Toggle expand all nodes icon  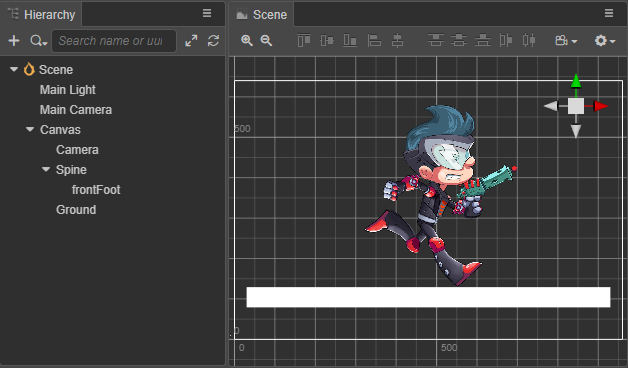[x=191, y=40]
